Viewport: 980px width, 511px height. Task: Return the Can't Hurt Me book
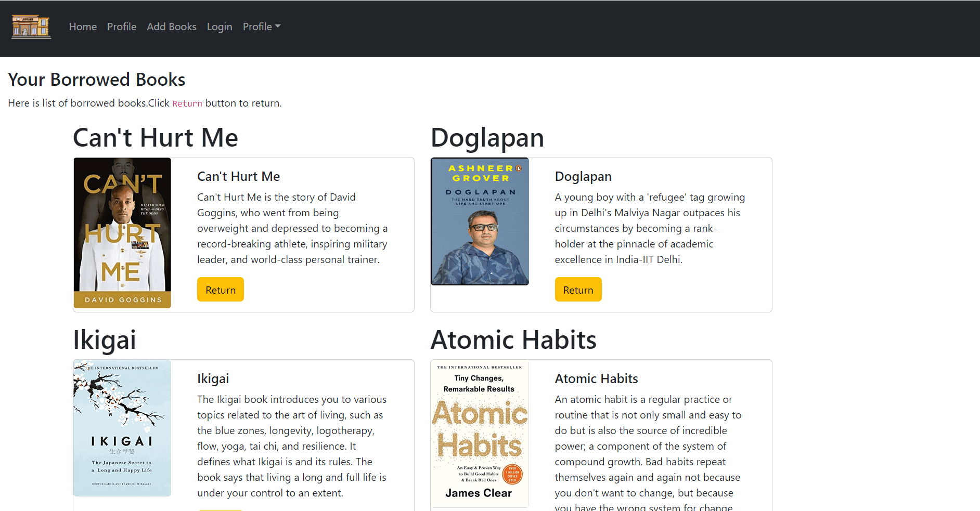[221, 290]
